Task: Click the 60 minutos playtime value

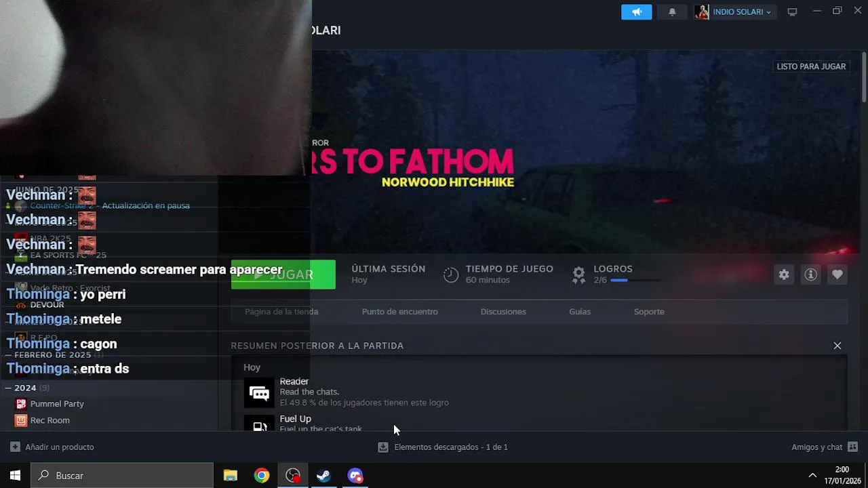Action: [488, 280]
